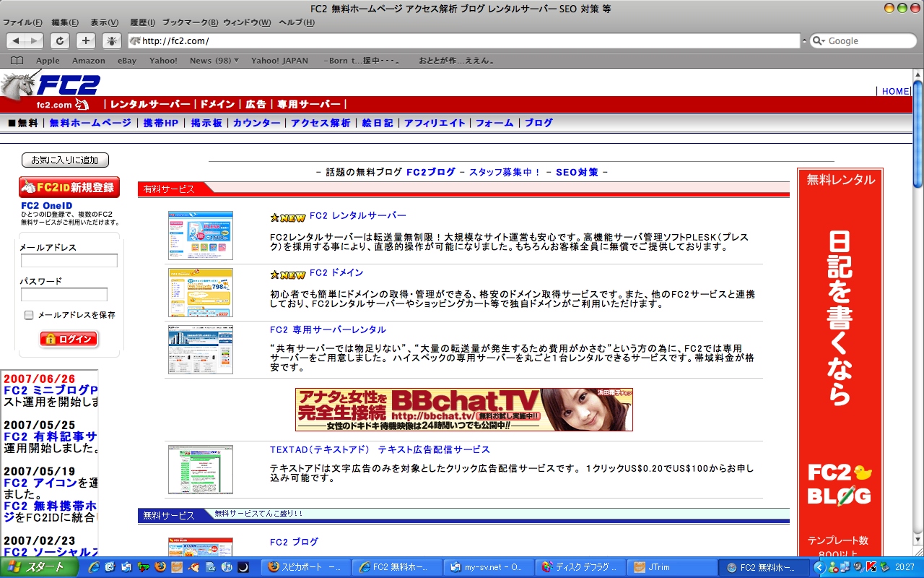Click the bug report spider icon
This screenshot has width=924, height=578.
click(112, 41)
